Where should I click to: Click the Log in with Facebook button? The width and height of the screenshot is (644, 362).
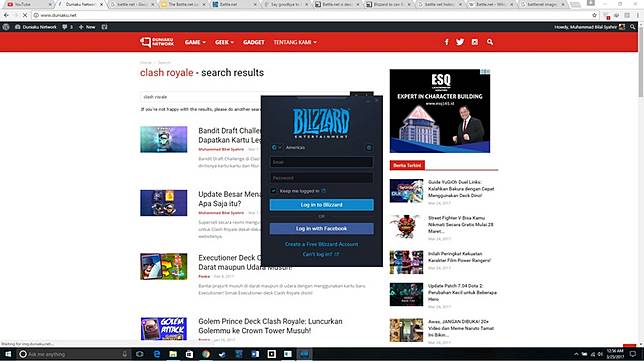pos(322,228)
